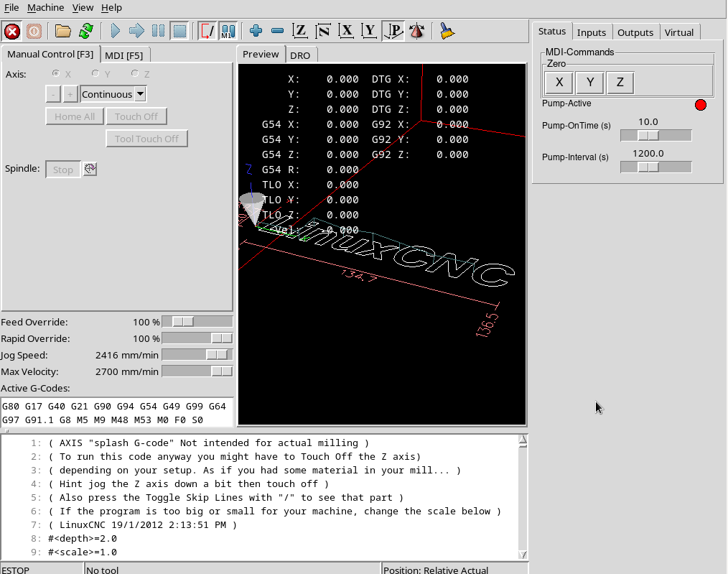Screen dimensions: 728x574
Task: Toggle skip lines with slash icon
Action: click(x=207, y=32)
